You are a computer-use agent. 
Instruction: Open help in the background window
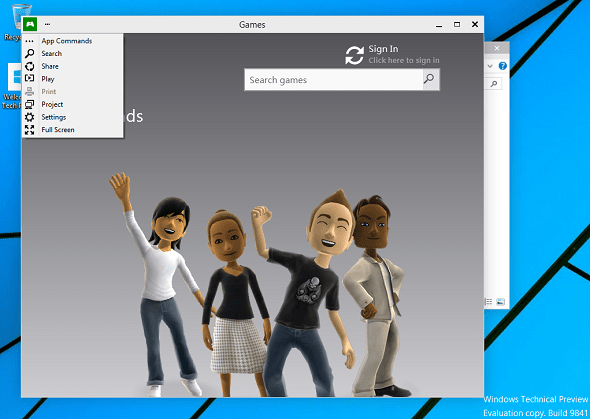[x=503, y=66]
